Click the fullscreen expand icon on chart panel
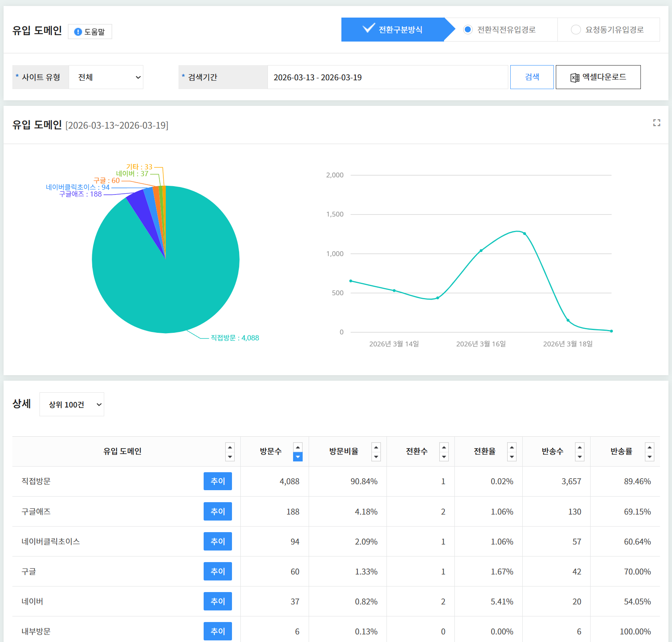 coord(656,123)
